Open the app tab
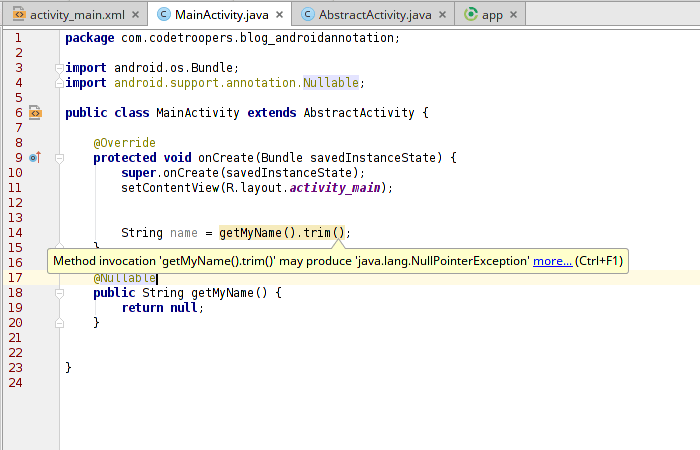 pyautogui.click(x=492, y=15)
